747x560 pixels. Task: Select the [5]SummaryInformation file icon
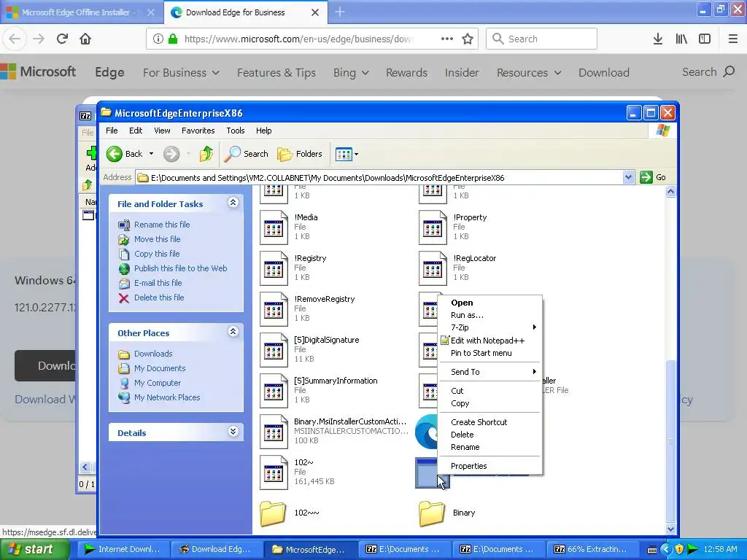pyautogui.click(x=274, y=391)
